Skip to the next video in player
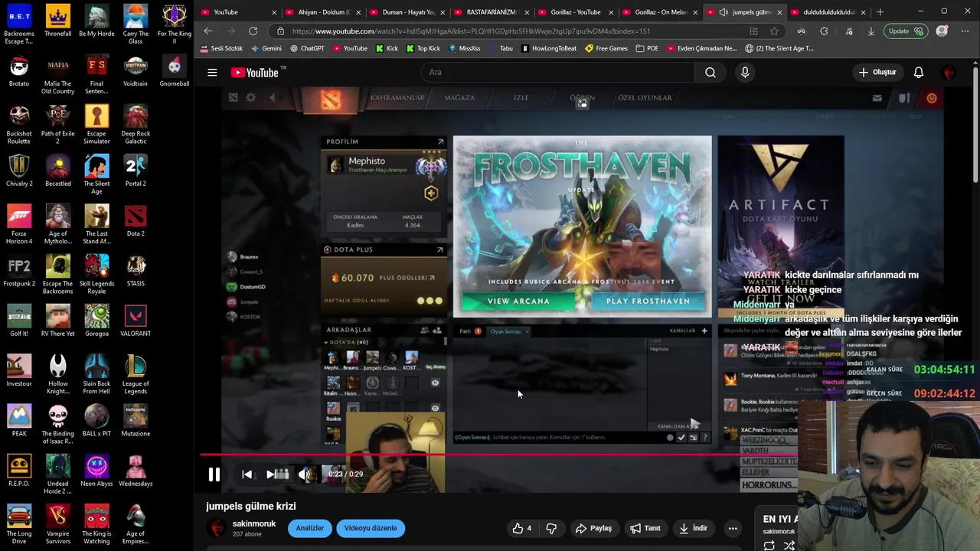The height and width of the screenshot is (551, 980). click(270, 474)
